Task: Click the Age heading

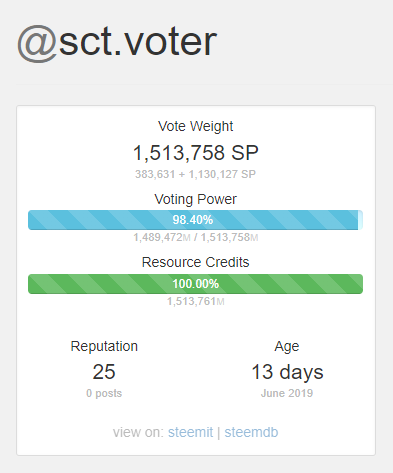Action: [x=287, y=347]
